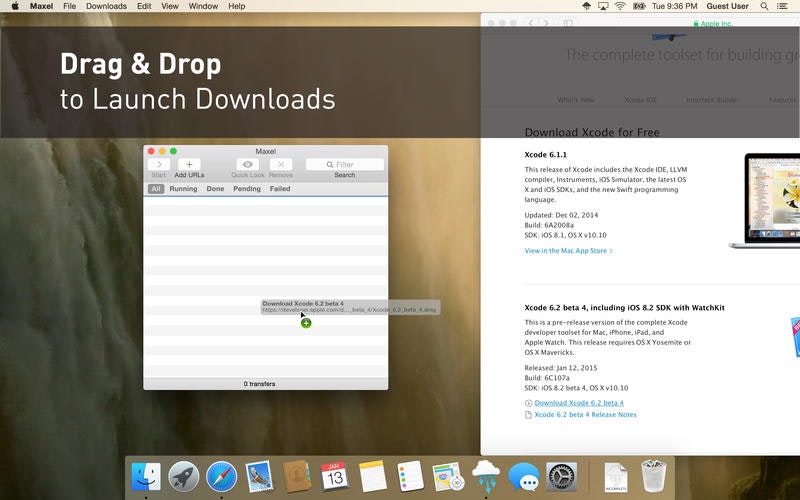Click the Filter search field in Maxel
Screen dimensions: 800x500
point(345,164)
